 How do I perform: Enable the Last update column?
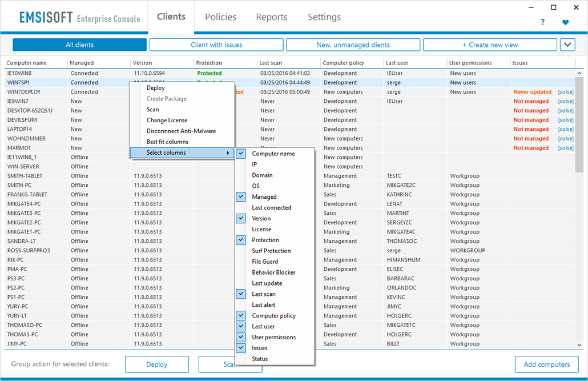coord(275,283)
